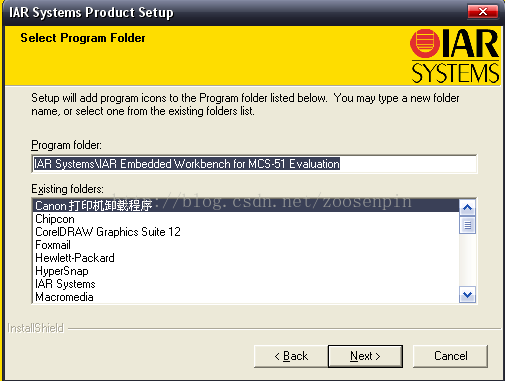This screenshot has width=505, height=381.
Task: Select Macromedia folder entry
Action: click(246, 297)
